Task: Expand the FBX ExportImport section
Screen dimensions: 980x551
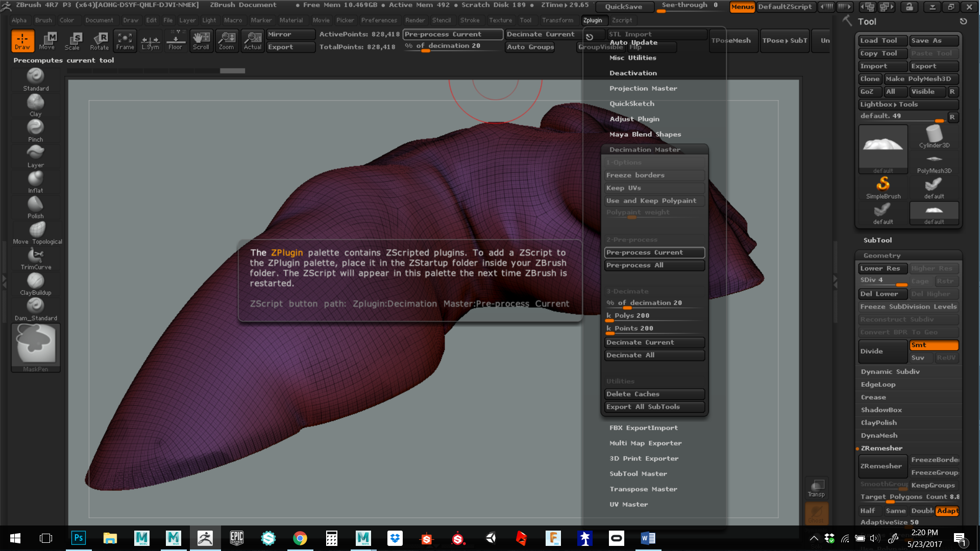Action: [643, 428]
